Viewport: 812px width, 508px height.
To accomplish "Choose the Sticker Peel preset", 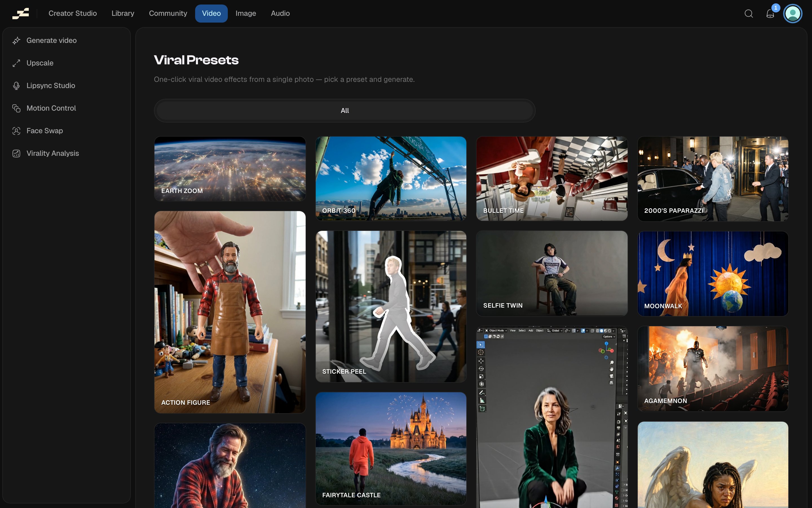I will coord(391,306).
